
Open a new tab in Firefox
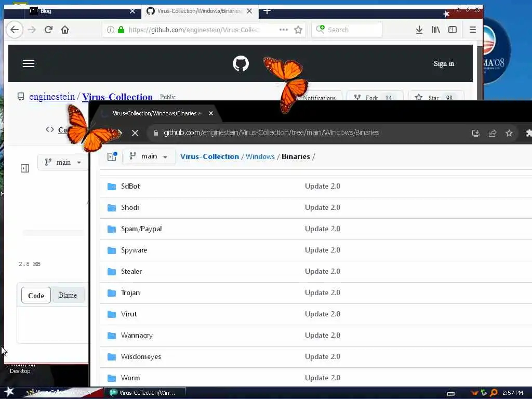pyautogui.click(x=267, y=11)
